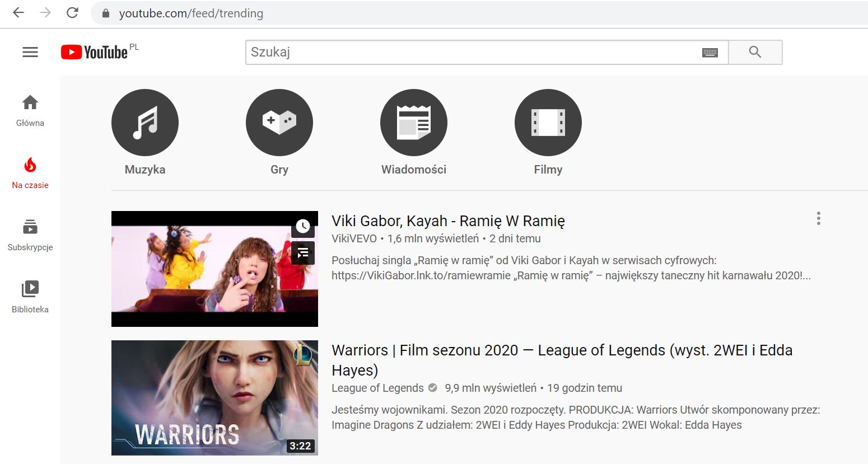Screen dimensions: 868x464
Task: Click the League of Legends verified badge
Action: pos(432,388)
